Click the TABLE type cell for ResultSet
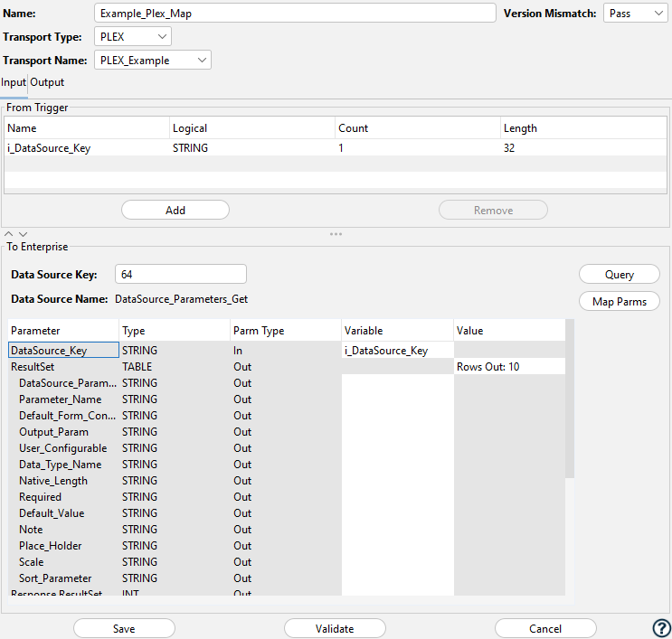Screen dimensions: 672x639 (x=175, y=366)
